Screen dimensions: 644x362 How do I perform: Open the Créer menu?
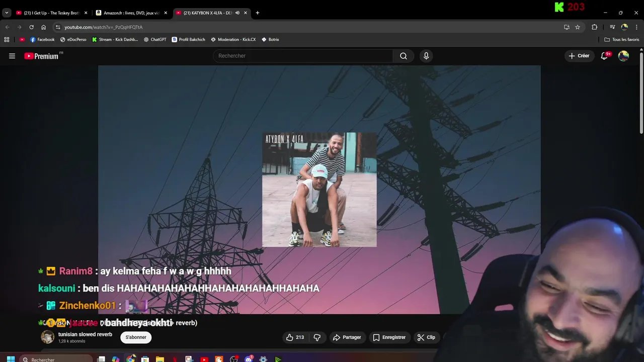[x=579, y=56]
